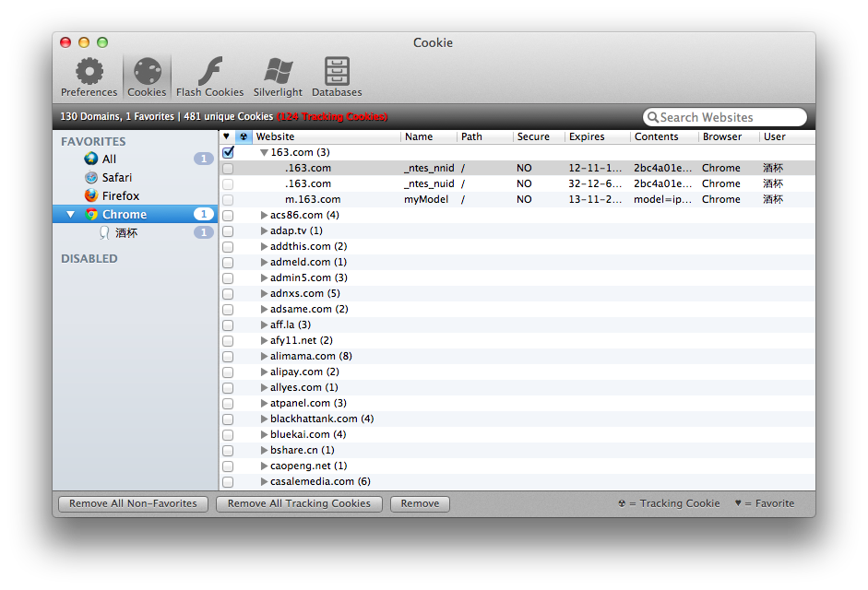
Task: Open the Flash Cookies icon
Action: (209, 71)
